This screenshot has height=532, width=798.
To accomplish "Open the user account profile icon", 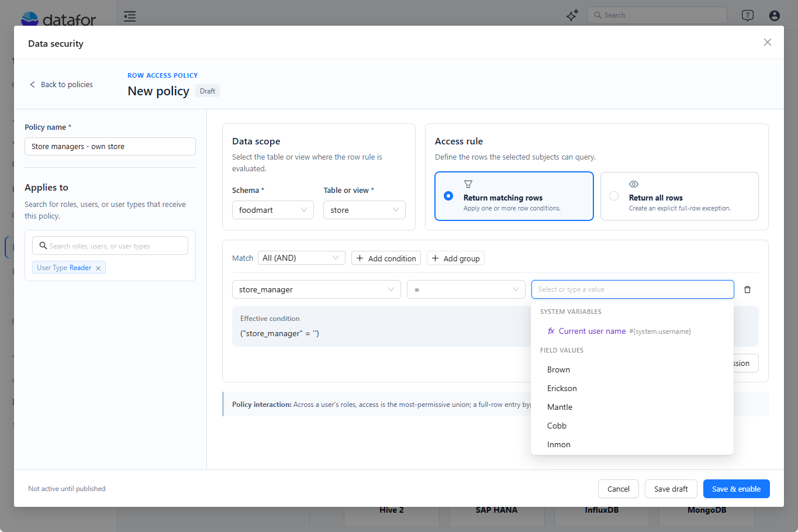I will pos(775,16).
